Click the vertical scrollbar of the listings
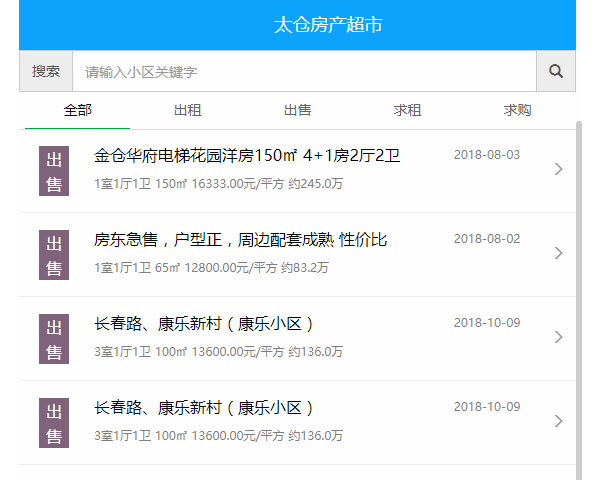The width and height of the screenshot is (600, 480). pos(579,300)
